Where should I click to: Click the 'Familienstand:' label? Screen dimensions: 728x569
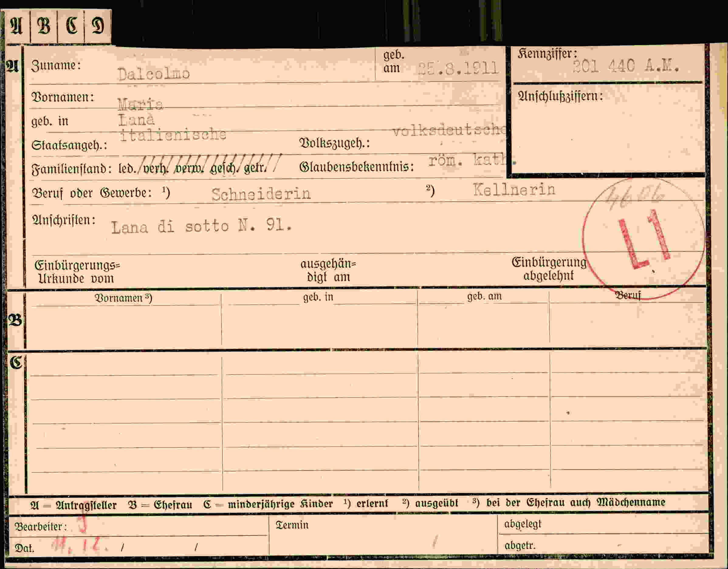(72, 169)
